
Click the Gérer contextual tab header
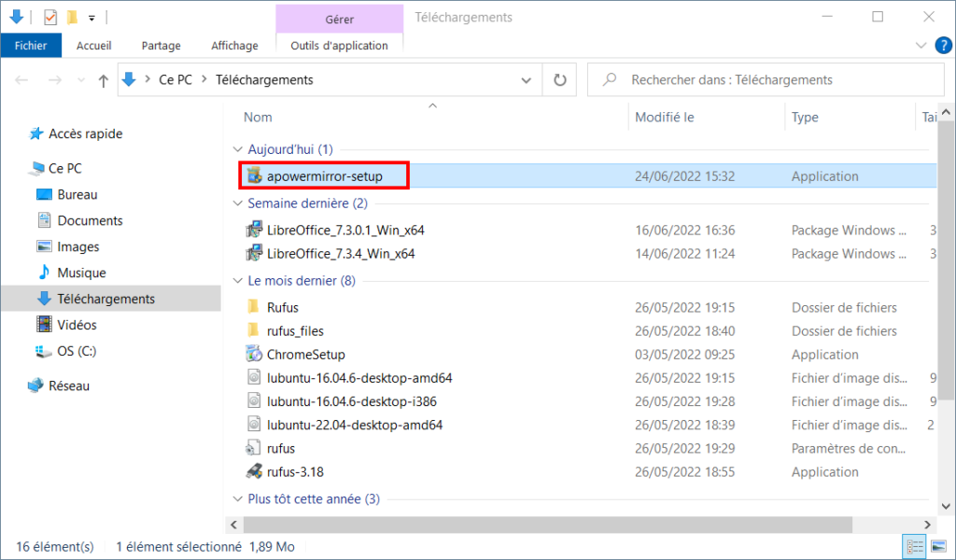tap(339, 19)
